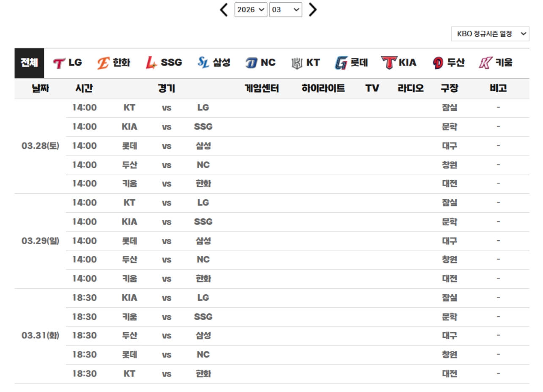Click the 구장 column header

click(x=449, y=88)
